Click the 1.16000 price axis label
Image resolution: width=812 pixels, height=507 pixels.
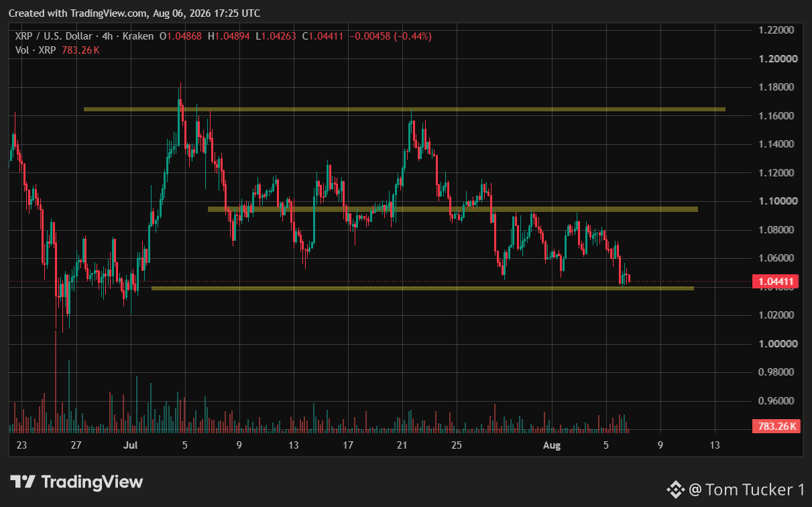776,116
